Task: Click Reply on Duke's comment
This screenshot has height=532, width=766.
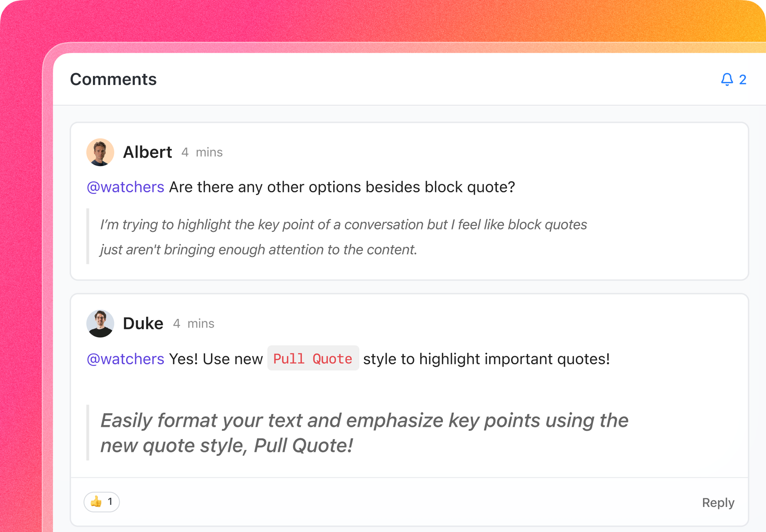Action: [718, 502]
